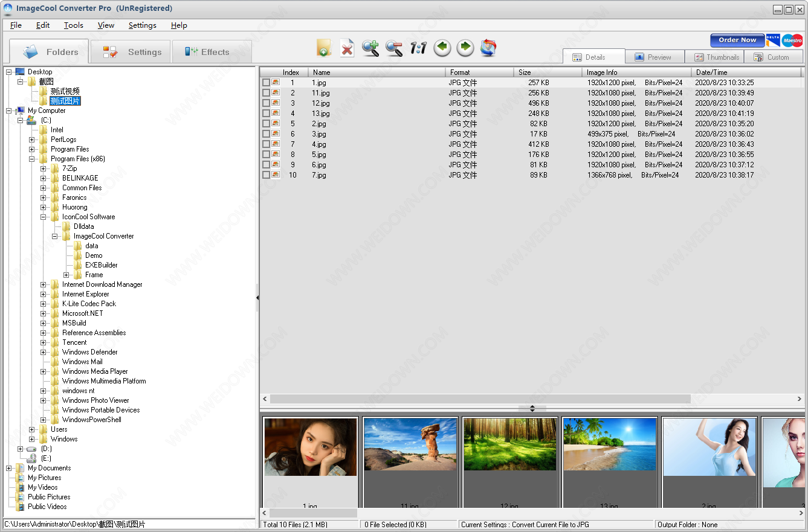Click the image file icon beside 1.jpg
Viewport: 808px width, 532px height.
276,82
